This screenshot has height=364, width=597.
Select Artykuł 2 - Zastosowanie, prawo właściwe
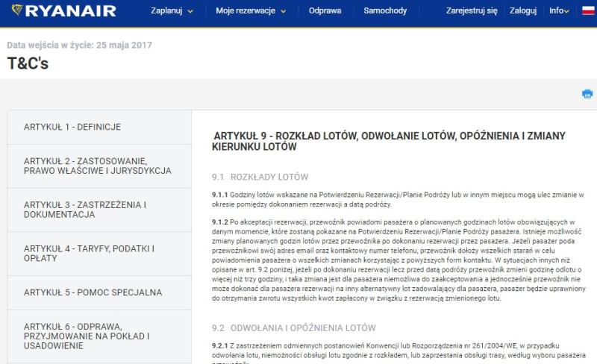tap(99, 166)
